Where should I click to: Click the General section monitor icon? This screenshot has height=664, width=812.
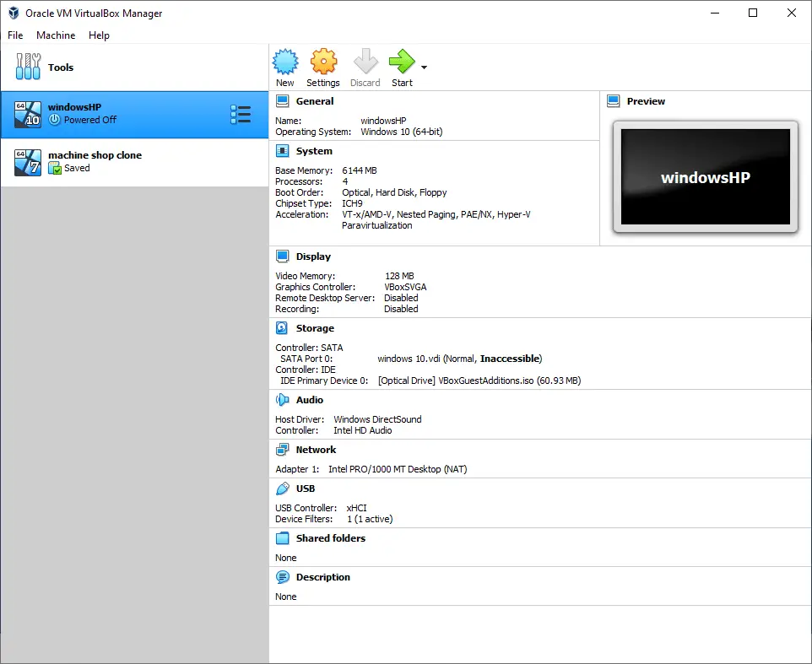pos(282,101)
